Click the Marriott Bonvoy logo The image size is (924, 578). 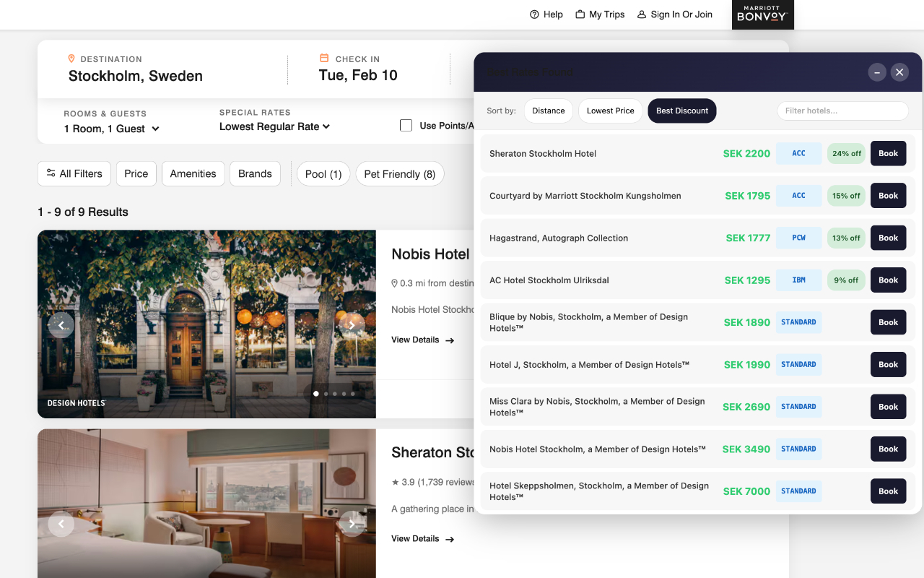763,14
